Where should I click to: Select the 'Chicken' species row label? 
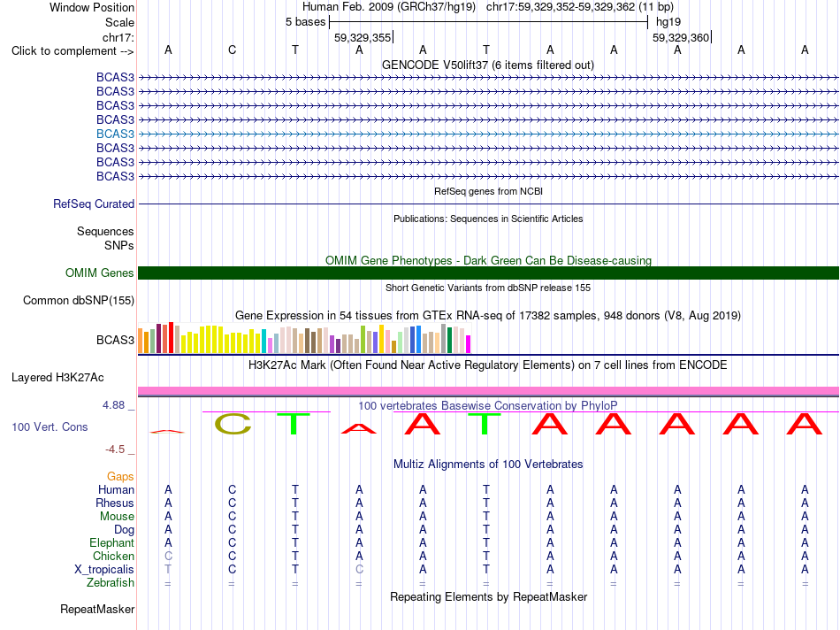click(x=113, y=556)
